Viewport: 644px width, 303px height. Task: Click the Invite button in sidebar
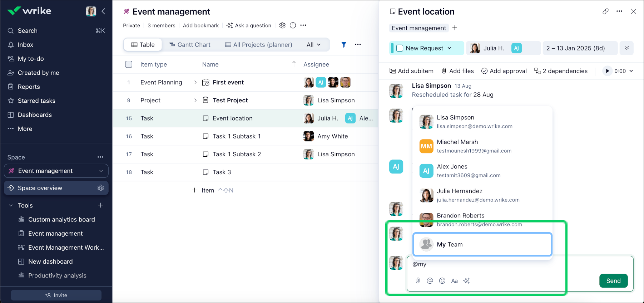[x=56, y=295]
